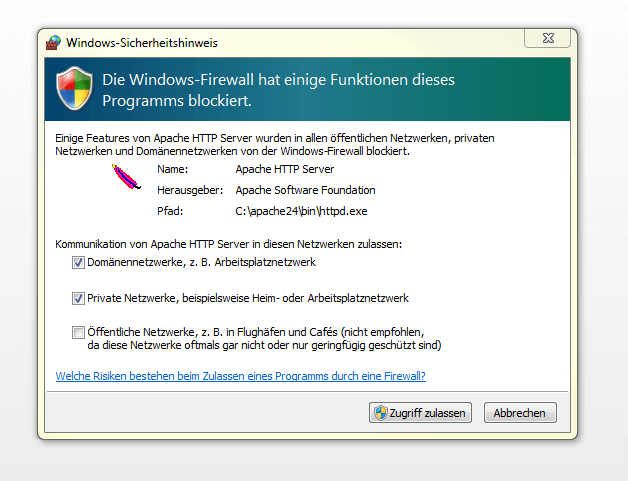Click the path C:\apache24\bin\httpd.exe

pos(301,211)
